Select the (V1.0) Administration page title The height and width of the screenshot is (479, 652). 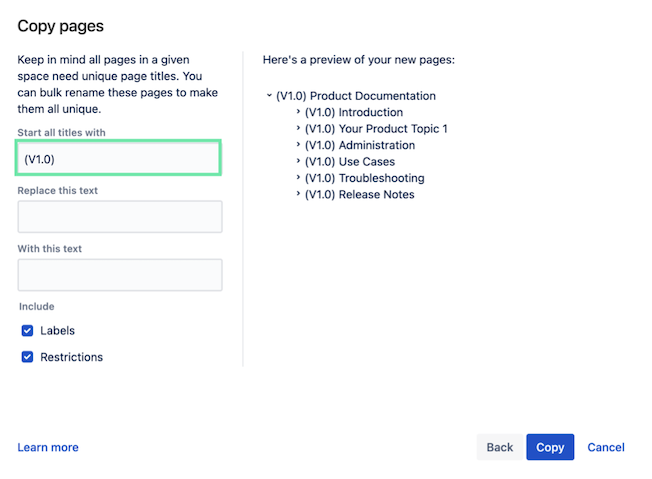pos(359,146)
